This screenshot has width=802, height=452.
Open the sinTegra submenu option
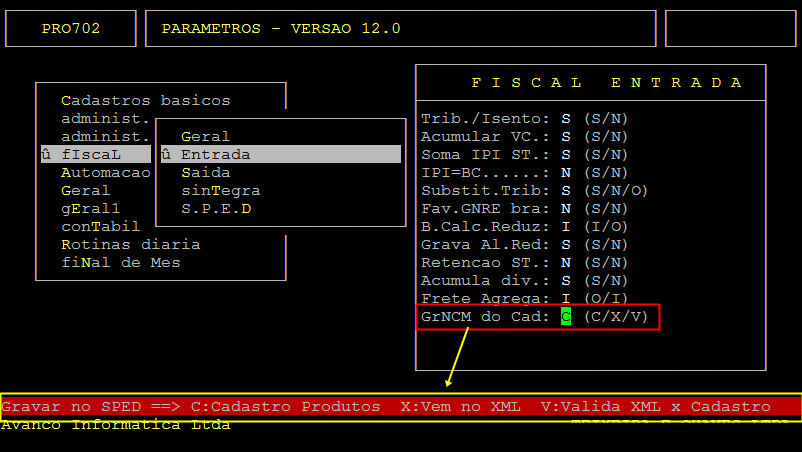pyautogui.click(x=220, y=190)
